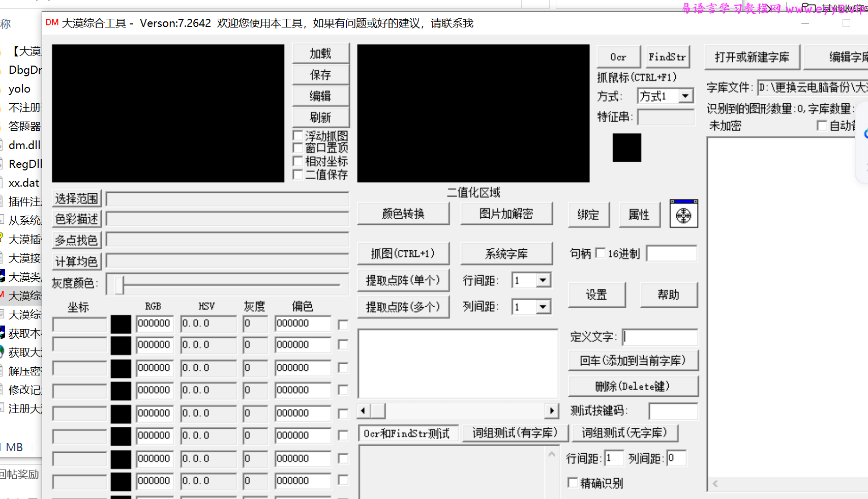Expand the 列间距 combo box
Screen dimensions: 868x499
click(543, 307)
